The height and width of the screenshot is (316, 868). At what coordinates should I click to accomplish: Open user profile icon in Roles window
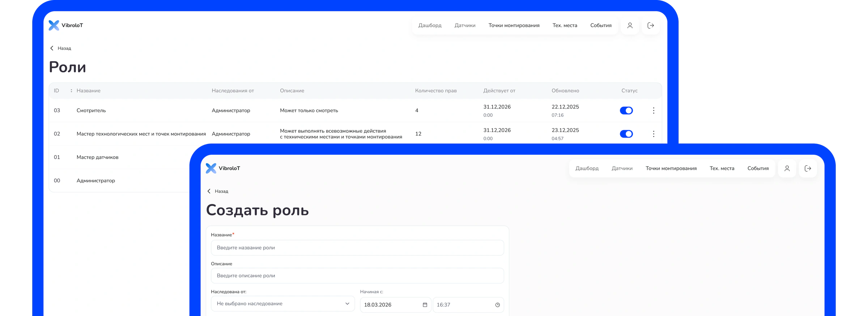(630, 25)
